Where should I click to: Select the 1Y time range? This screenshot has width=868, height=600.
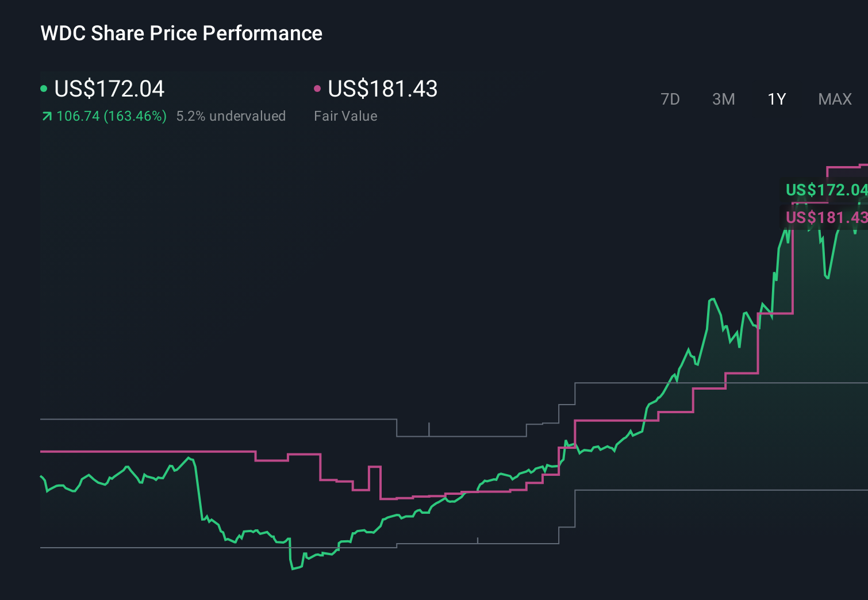point(776,99)
